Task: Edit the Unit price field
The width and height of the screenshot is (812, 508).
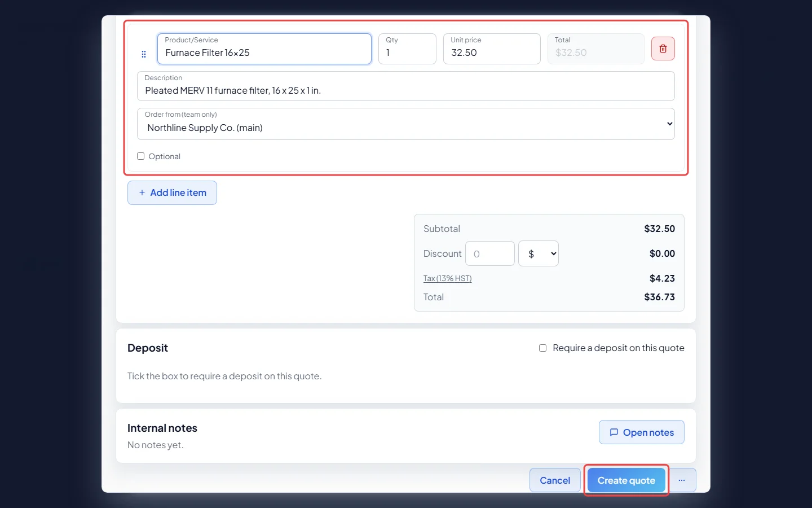Action: click(492, 49)
